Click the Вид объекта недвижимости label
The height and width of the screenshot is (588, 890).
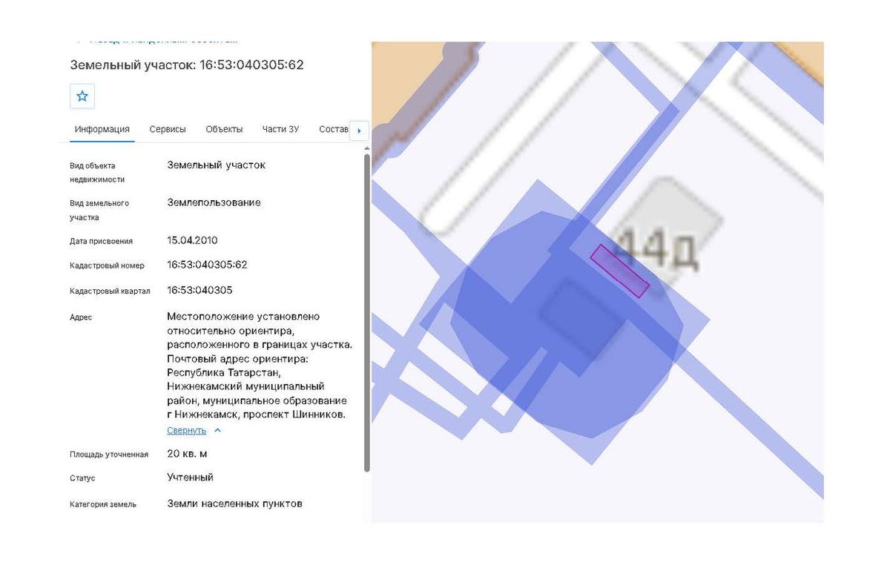97,173
